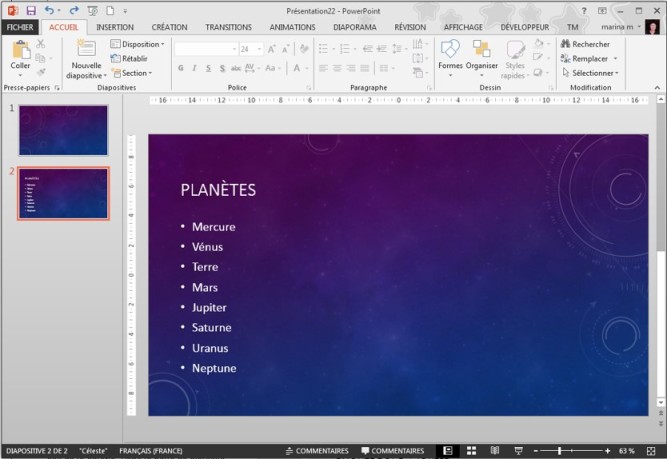Click the Coller paste icon
667x459 pixels.
pyautogui.click(x=20, y=50)
